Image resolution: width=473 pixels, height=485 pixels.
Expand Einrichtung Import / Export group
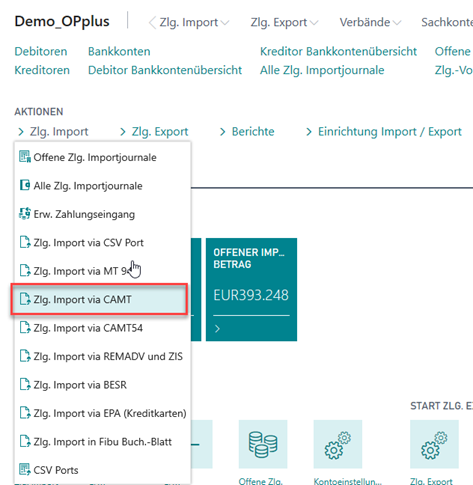(x=384, y=132)
